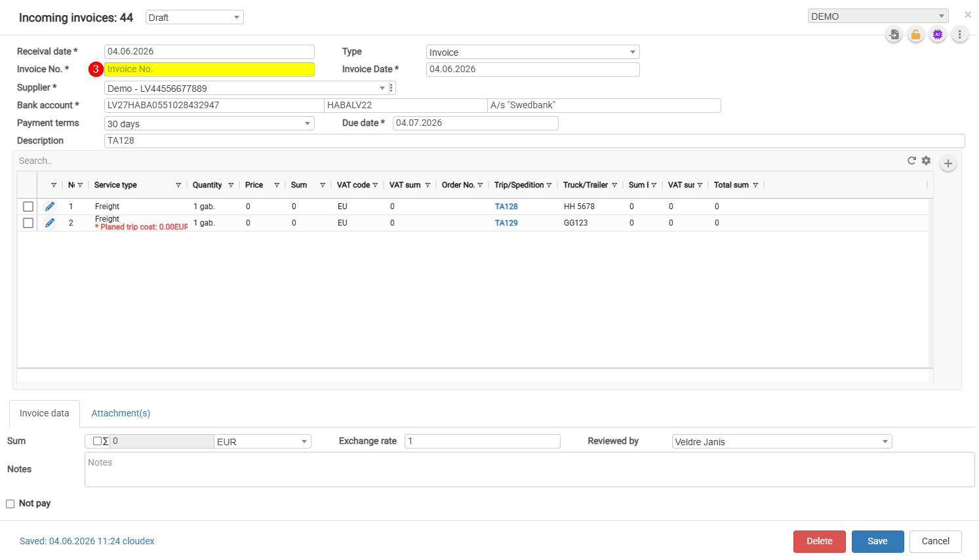Click the Receival date field
Screen dimensions: 979x560
coord(209,51)
